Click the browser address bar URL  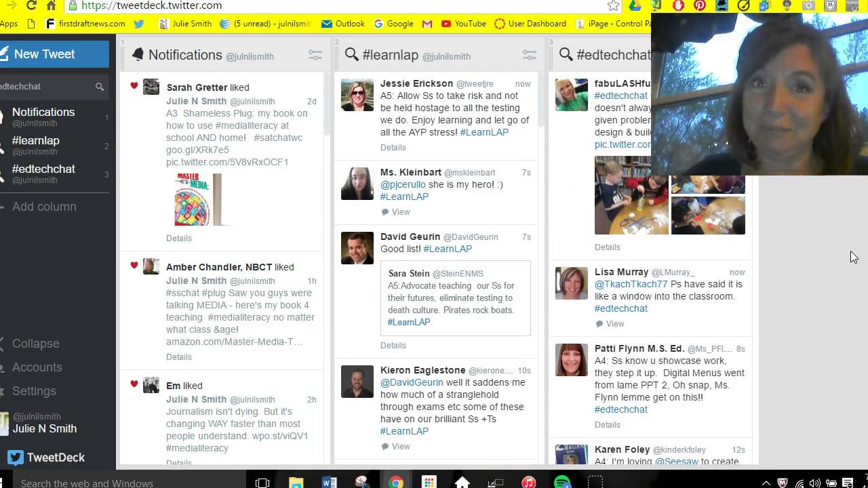(151, 5)
